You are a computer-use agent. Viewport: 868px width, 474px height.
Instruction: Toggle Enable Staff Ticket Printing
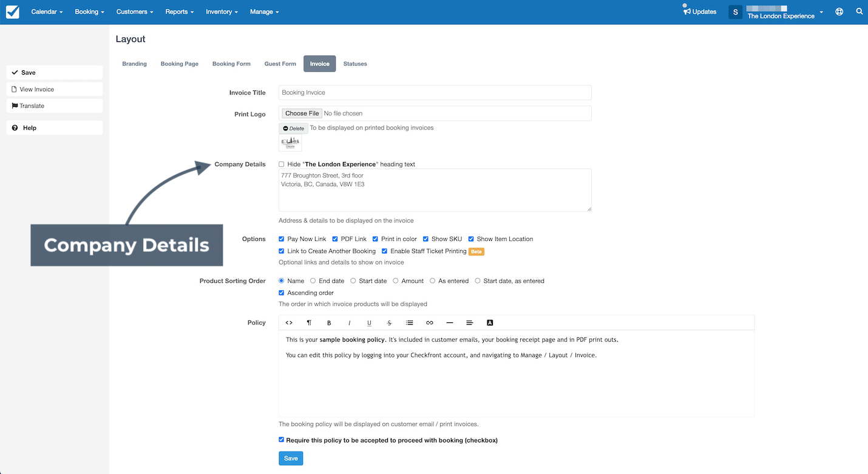(x=385, y=251)
